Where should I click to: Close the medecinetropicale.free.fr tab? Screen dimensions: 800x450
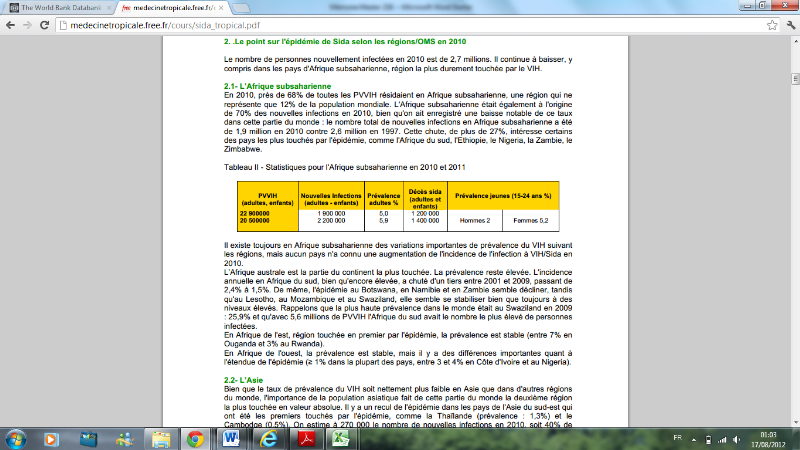coord(221,8)
